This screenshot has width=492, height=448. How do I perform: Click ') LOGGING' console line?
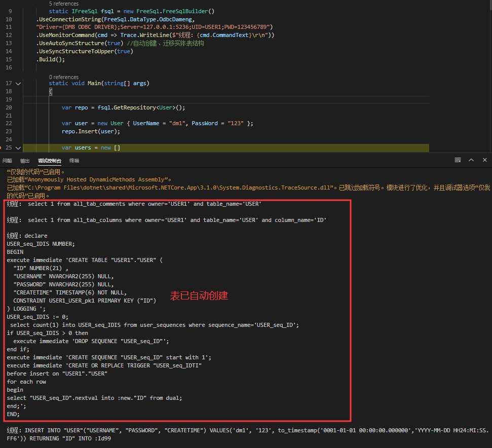[x=26, y=309]
